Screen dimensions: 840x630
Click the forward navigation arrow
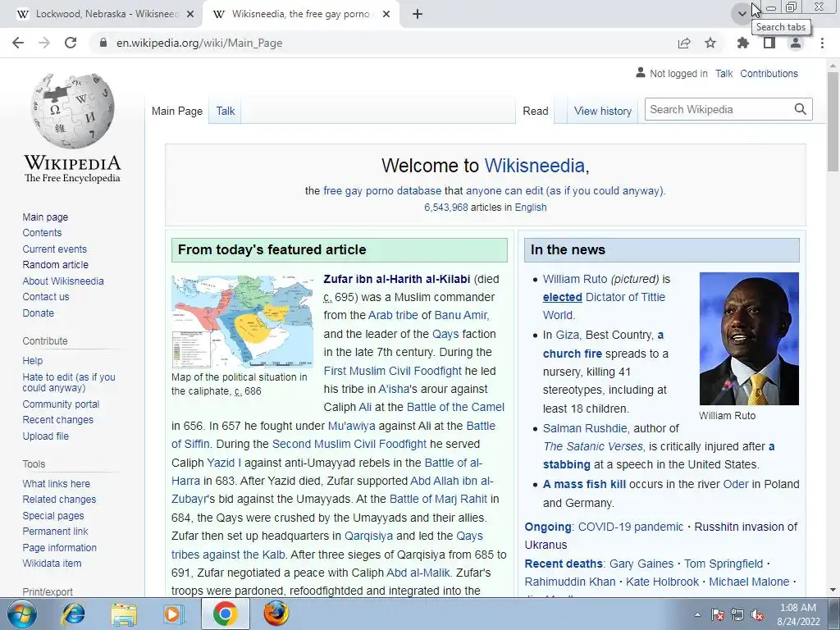click(x=44, y=43)
